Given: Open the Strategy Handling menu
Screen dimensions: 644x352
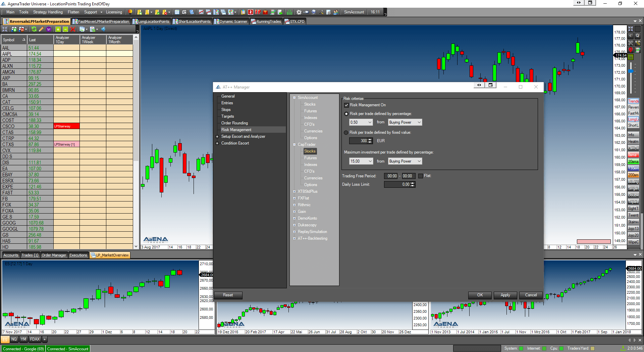Looking at the screenshot, I should point(48,12).
